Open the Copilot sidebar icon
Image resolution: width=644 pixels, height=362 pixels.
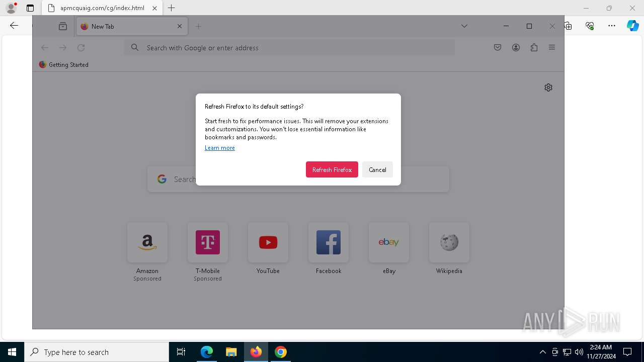pyautogui.click(x=633, y=26)
